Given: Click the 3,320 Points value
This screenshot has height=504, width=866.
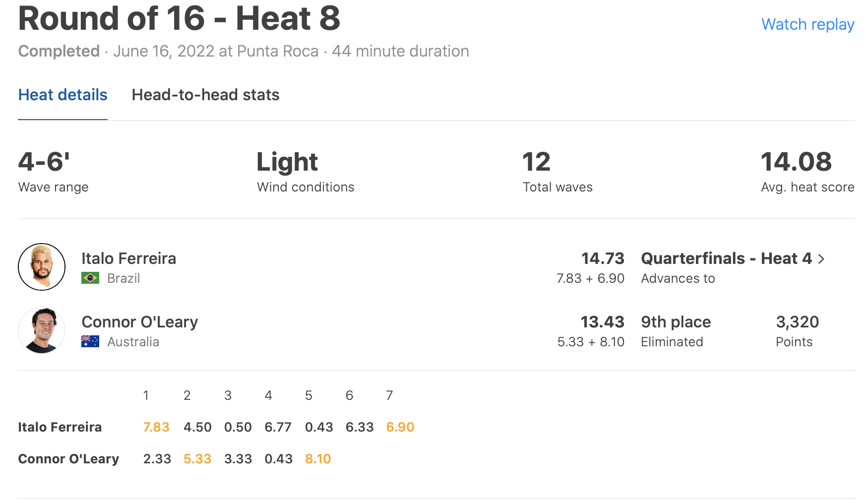Looking at the screenshot, I should 797,322.
